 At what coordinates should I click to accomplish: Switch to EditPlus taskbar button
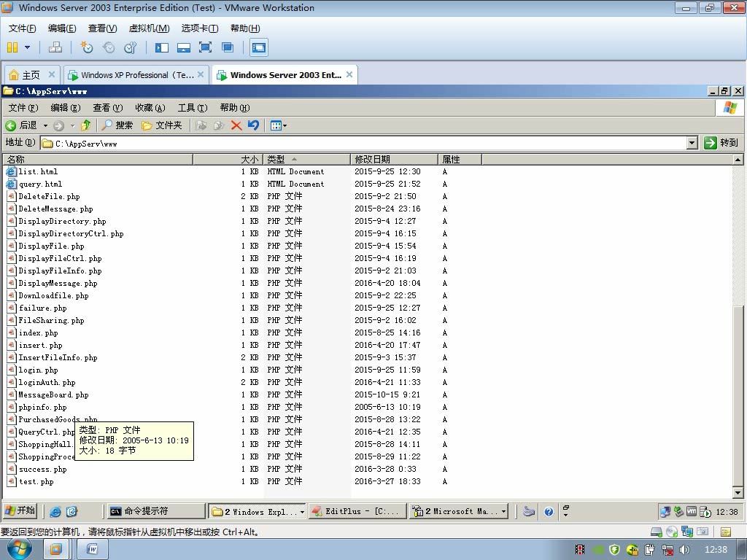(357, 511)
